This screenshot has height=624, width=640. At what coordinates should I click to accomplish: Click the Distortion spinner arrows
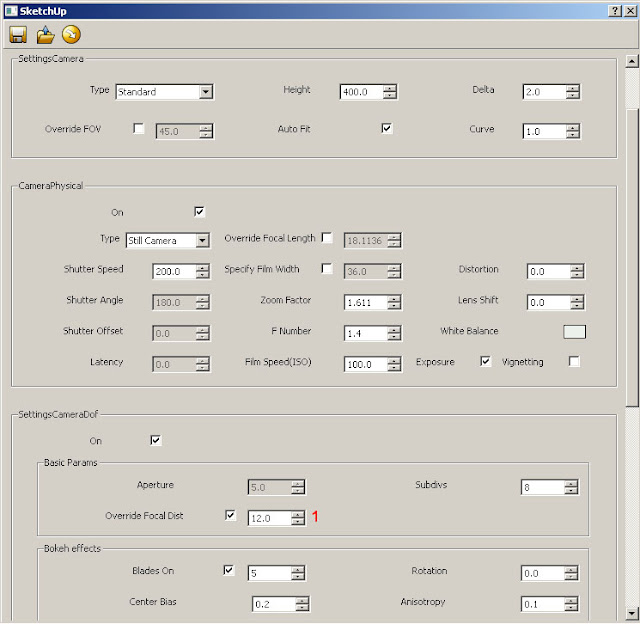pos(577,271)
